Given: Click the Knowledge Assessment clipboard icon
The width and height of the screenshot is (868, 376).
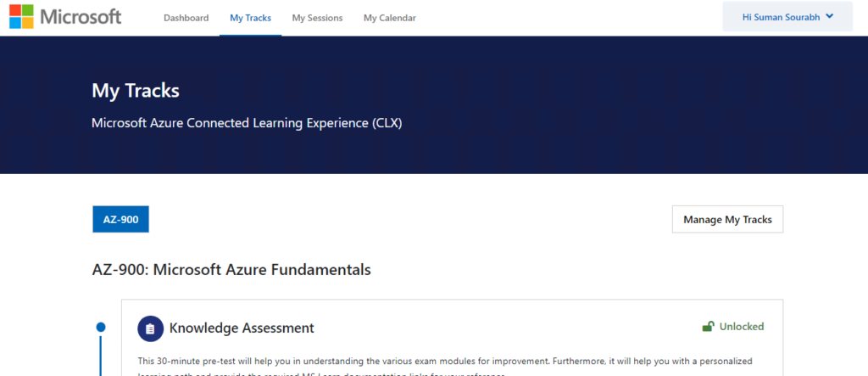Looking at the screenshot, I should (x=151, y=328).
